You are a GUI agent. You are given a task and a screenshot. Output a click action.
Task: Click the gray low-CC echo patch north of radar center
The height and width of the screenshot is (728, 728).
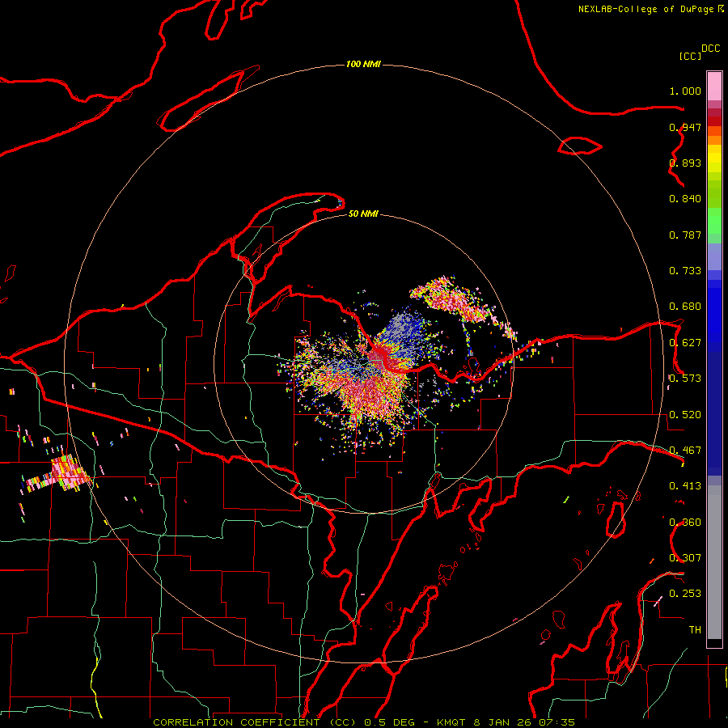tap(403, 328)
